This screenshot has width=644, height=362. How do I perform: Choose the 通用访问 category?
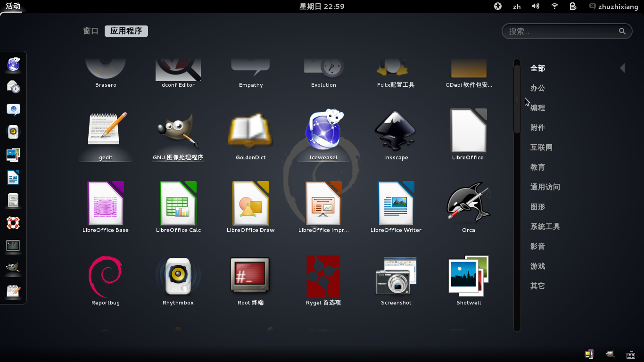pos(545,187)
